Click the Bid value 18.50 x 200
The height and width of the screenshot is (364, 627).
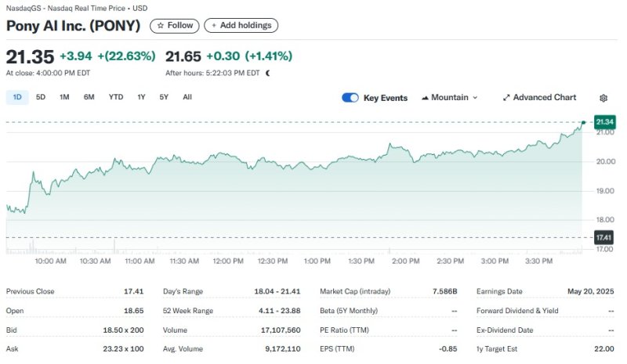point(123,330)
